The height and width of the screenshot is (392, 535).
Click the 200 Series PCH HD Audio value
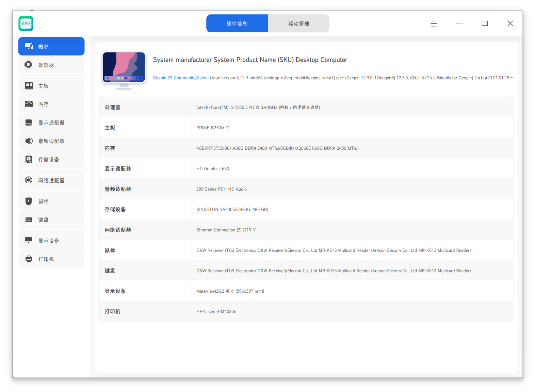click(222, 189)
